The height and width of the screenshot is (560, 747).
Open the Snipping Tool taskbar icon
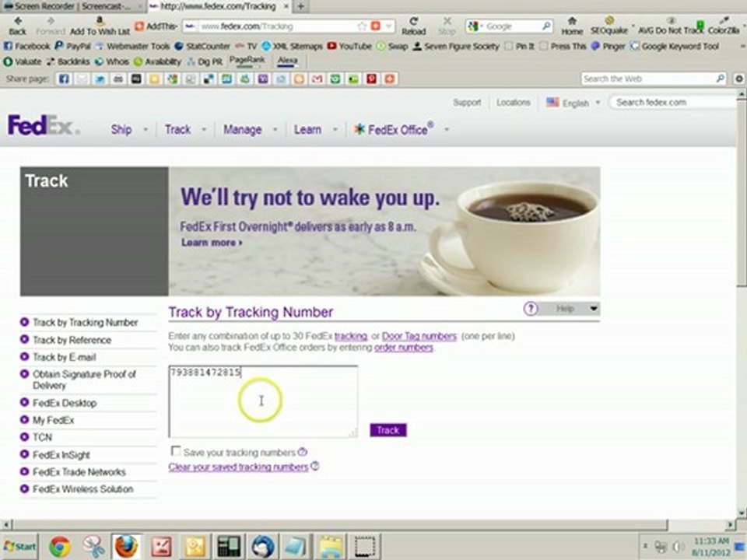(x=93, y=546)
